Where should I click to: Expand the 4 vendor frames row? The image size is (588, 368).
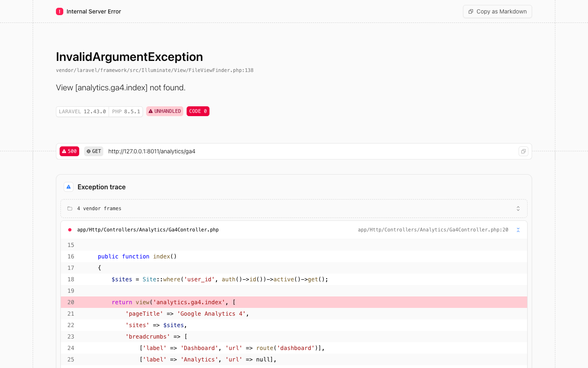tap(294, 209)
